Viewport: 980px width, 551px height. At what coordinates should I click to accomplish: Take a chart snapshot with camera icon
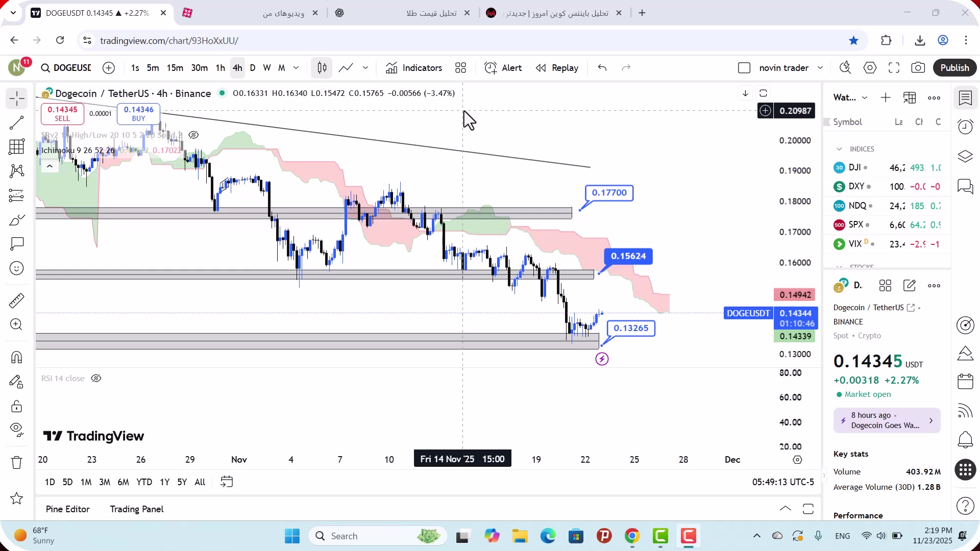[918, 68]
